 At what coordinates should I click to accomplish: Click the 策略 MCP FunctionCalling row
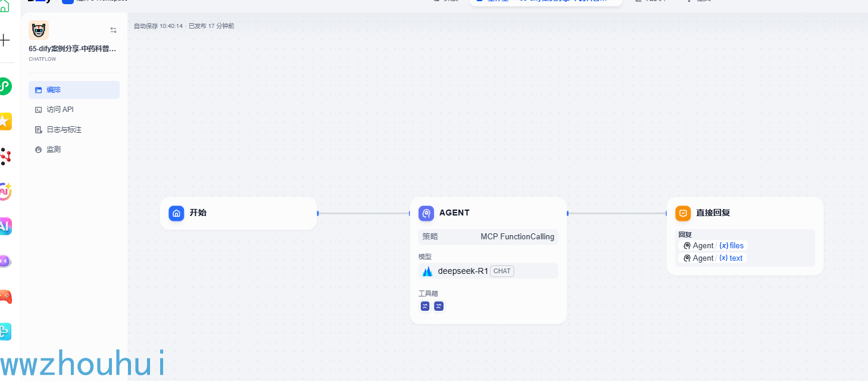[x=488, y=236]
